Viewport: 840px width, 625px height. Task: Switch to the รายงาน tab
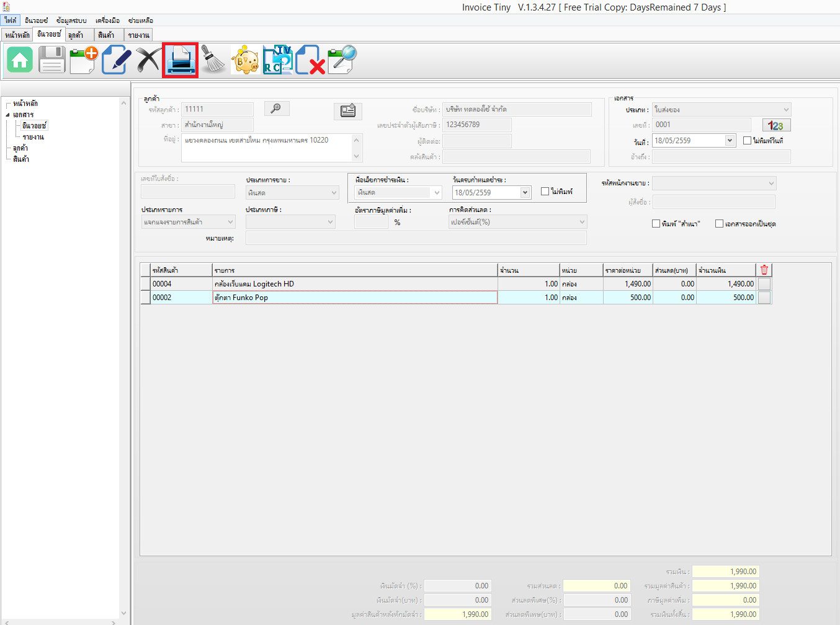click(x=138, y=35)
